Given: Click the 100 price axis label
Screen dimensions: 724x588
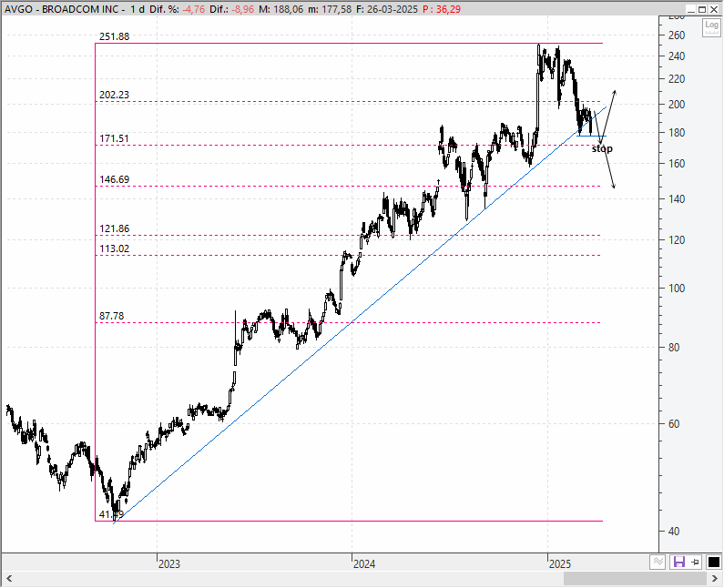Looking at the screenshot, I should pos(677,288).
